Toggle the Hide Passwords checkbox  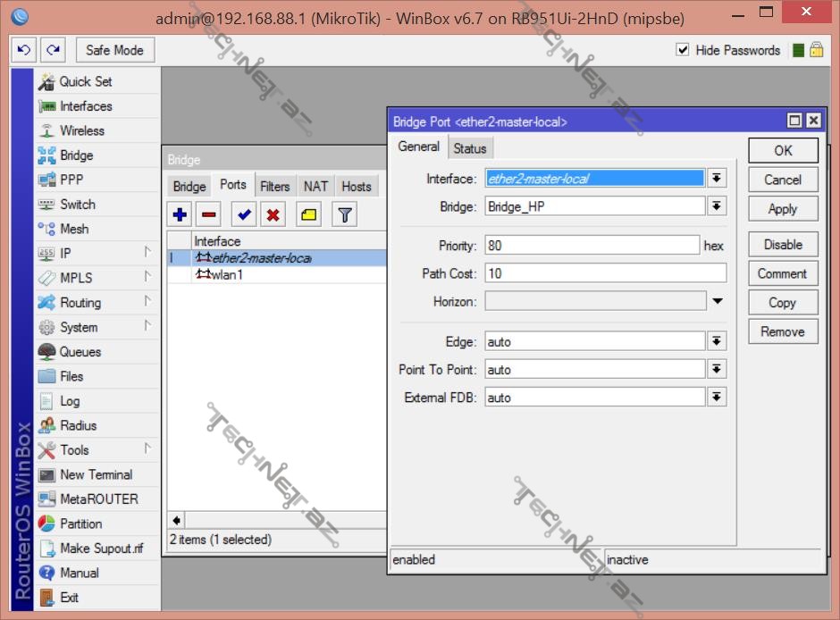click(x=683, y=50)
